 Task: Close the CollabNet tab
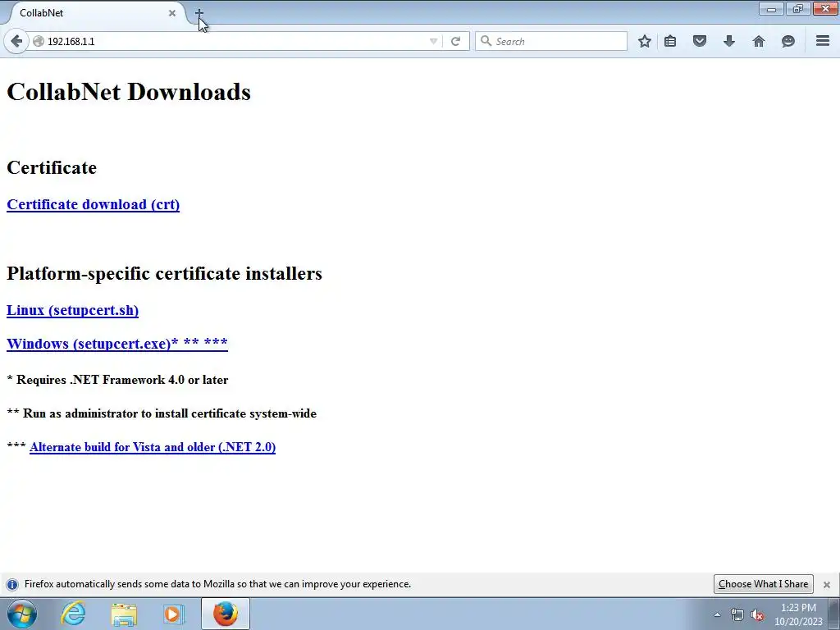click(172, 13)
